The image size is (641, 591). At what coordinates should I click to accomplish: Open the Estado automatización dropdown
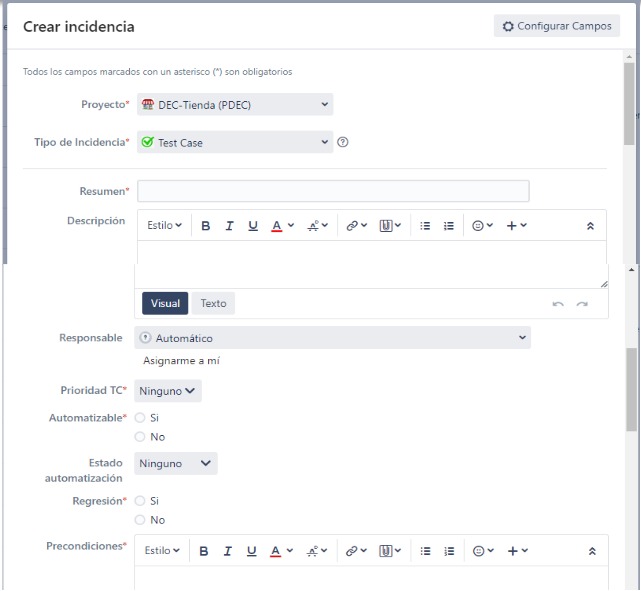(176, 463)
